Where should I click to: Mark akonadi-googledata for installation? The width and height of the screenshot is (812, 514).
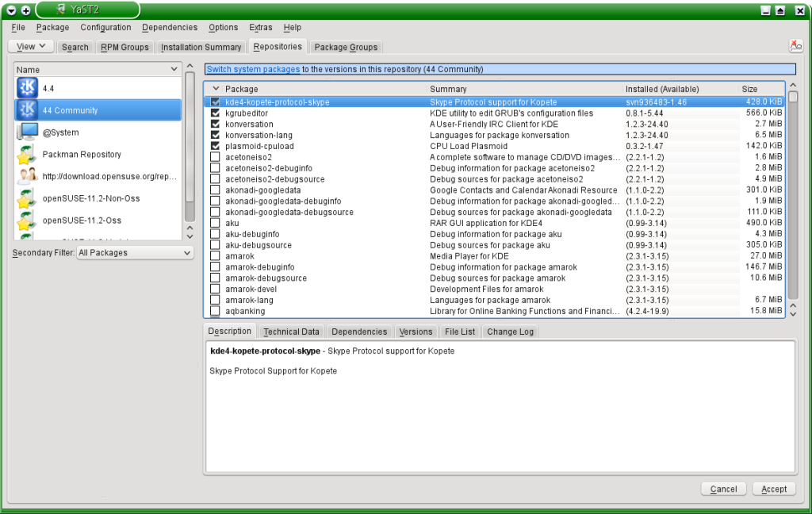pyautogui.click(x=215, y=190)
